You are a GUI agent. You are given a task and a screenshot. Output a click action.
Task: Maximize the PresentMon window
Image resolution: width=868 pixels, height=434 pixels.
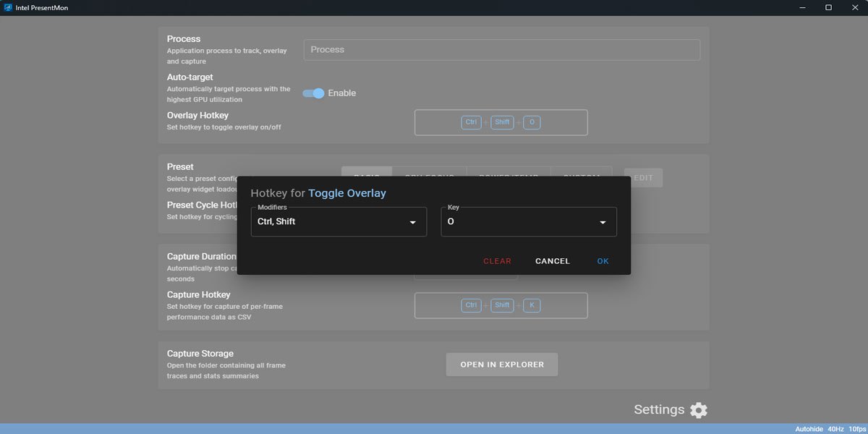point(828,7)
